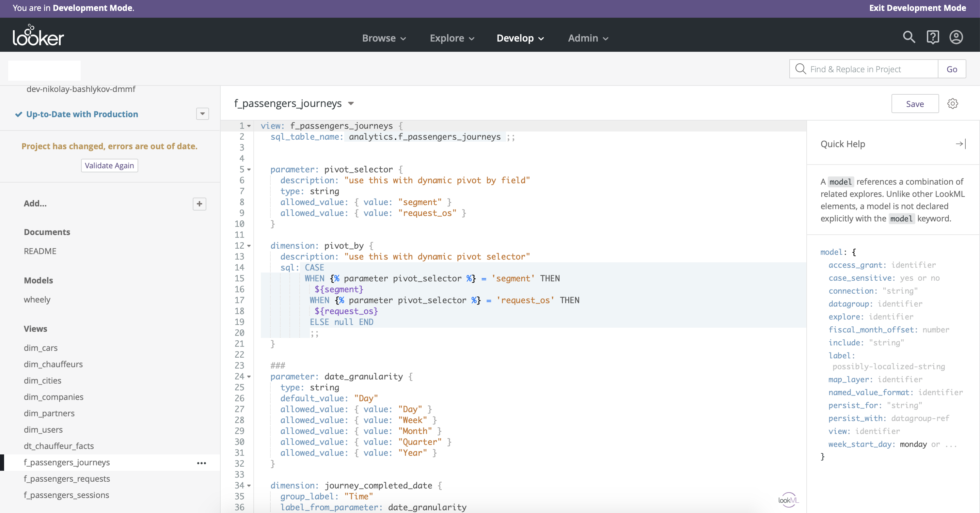980x513 pixels.
Task: Click the Save button
Action: click(x=915, y=104)
